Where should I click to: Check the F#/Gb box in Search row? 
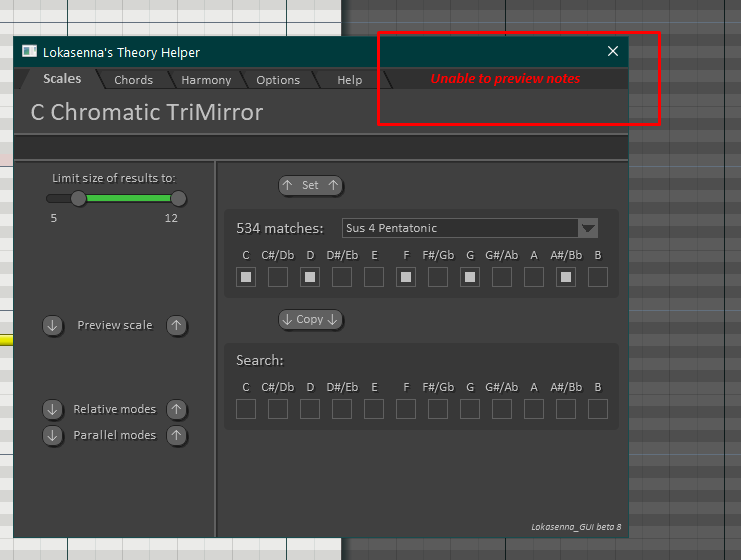click(438, 409)
